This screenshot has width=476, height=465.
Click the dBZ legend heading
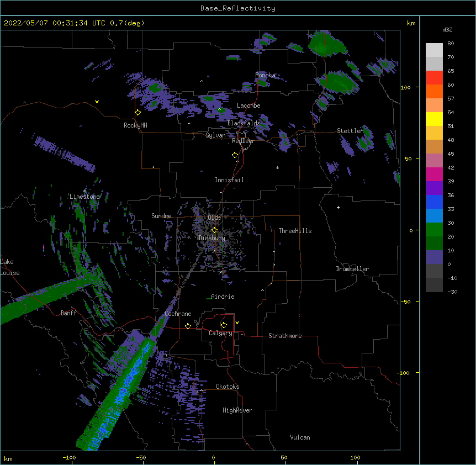pos(447,29)
